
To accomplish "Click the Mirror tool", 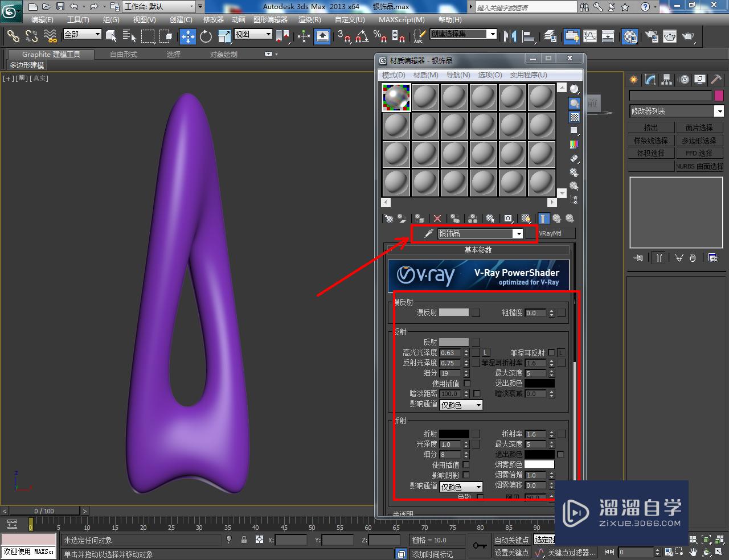I will pyautogui.click(x=510, y=36).
